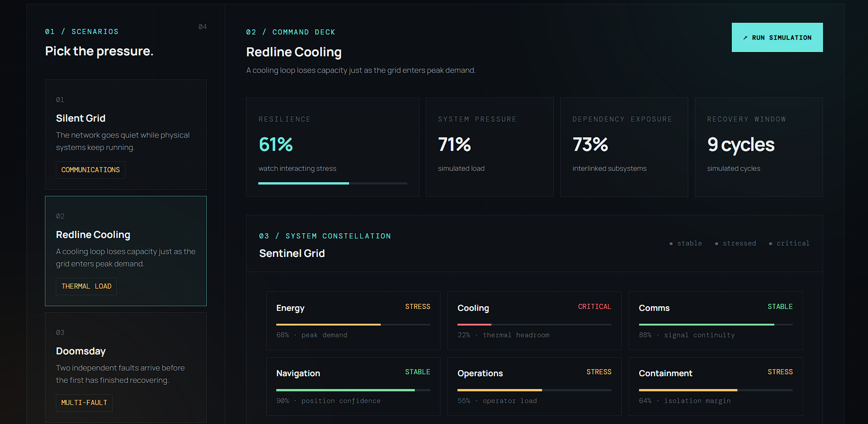The height and width of the screenshot is (424, 868).
Task: Click the Recovery Window 9 cycles value
Action: point(741,144)
